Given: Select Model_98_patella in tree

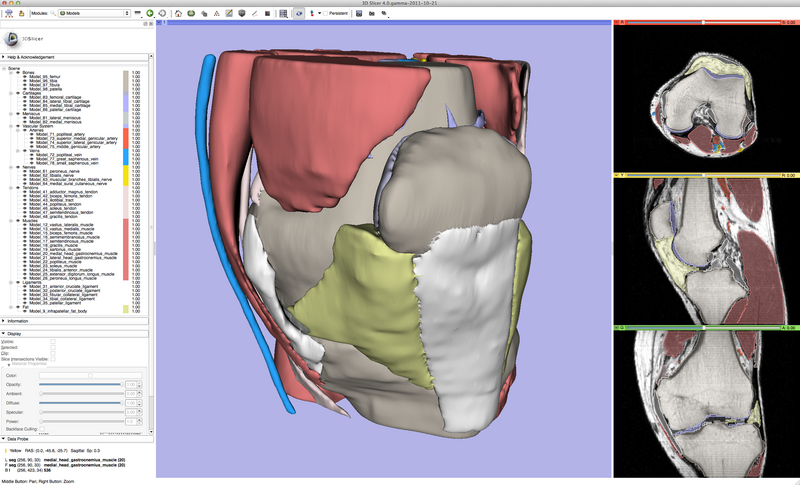Looking at the screenshot, I should pyautogui.click(x=45, y=89).
